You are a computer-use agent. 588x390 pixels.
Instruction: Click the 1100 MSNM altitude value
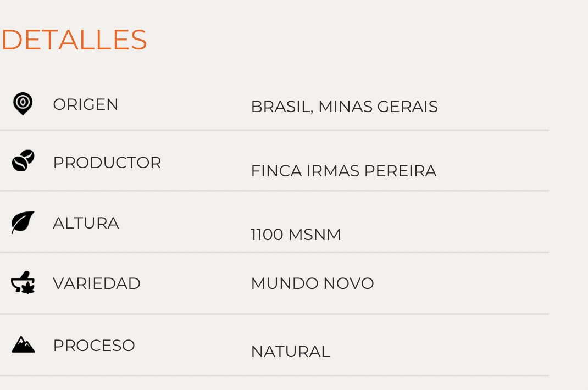point(296,235)
